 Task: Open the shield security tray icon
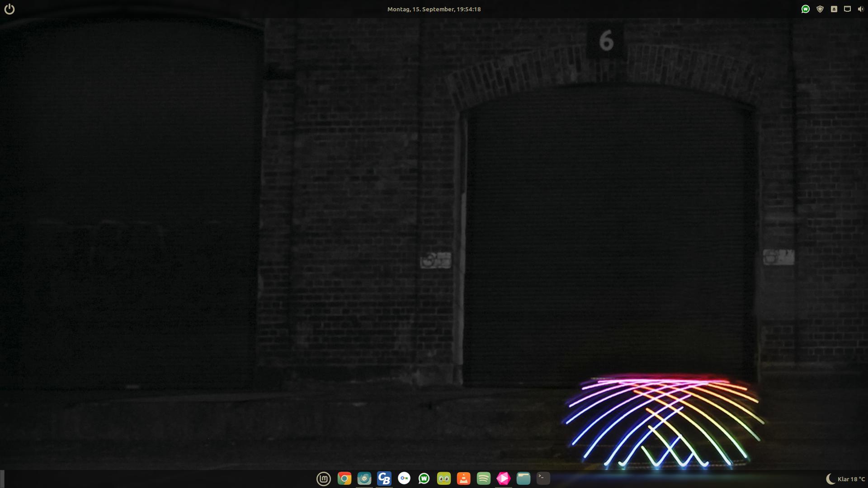pos(820,9)
